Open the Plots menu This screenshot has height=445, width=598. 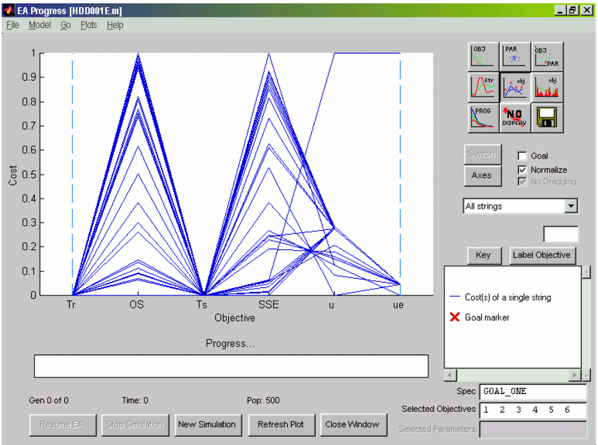[88, 25]
